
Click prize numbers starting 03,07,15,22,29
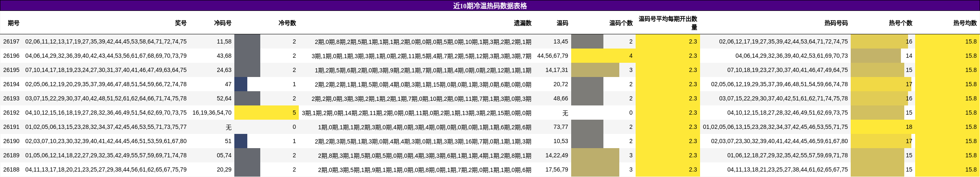pyautogui.click(x=106, y=98)
